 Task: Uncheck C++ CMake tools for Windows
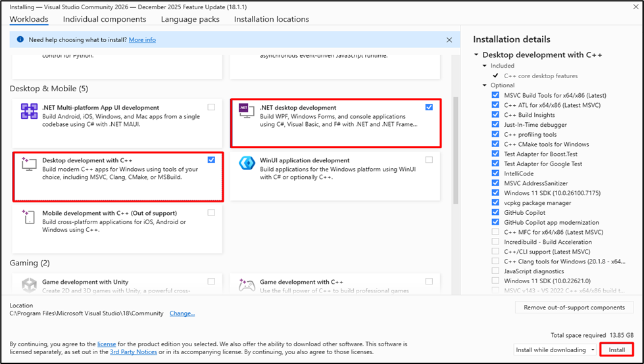[x=495, y=144]
